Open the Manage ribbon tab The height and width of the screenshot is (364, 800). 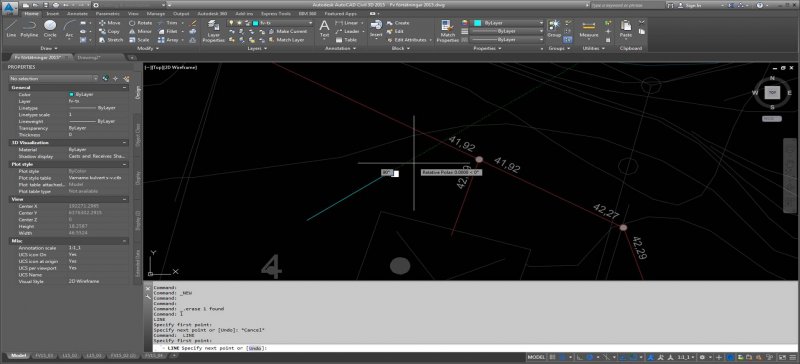(156, 14)
